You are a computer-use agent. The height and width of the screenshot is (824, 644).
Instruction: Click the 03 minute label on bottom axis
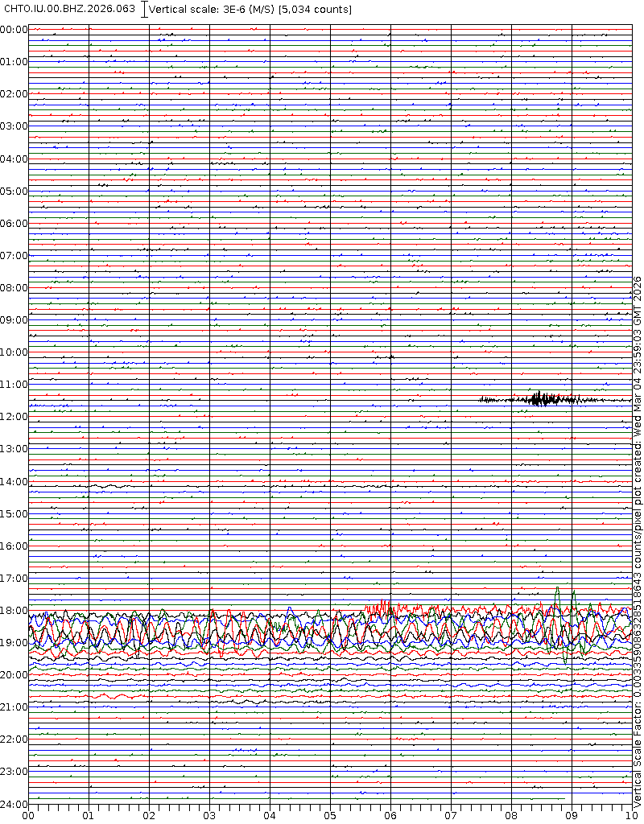209,815
